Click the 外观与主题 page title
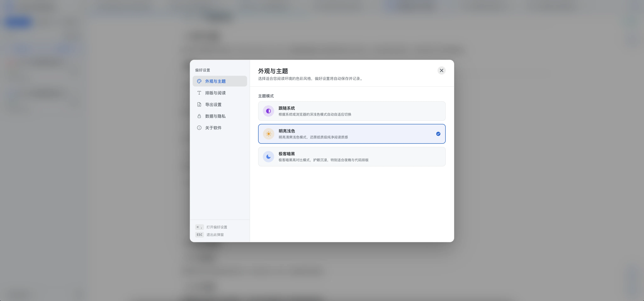The height and width of the screenshot is (301, 644). (273, 71)
